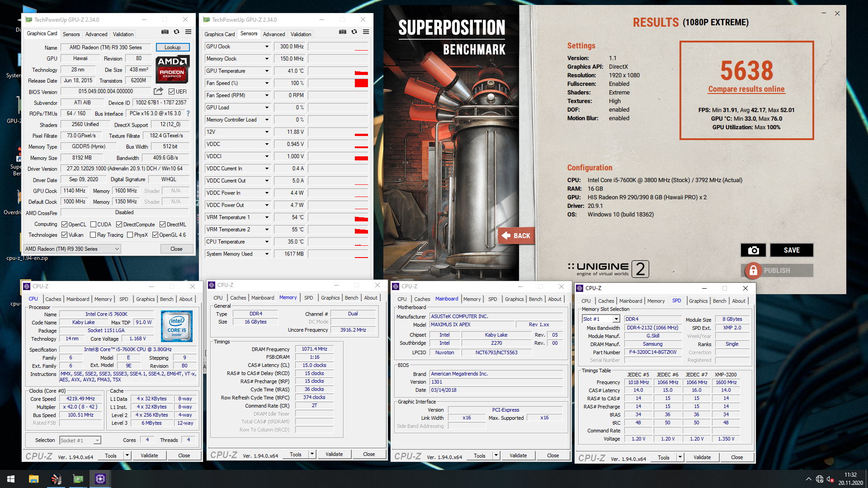Open GPU selector AMD Radeon R9 390 dropdown
The height and width of the screenshot is (488, 868).
click(x=72, y=249)
